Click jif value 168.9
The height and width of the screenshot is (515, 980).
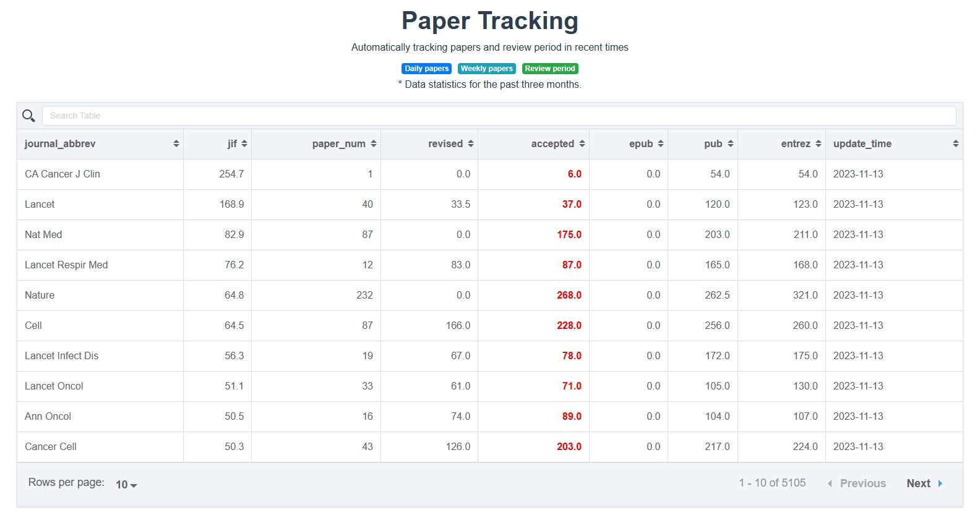pyautogui.click(x=231, y=205)
